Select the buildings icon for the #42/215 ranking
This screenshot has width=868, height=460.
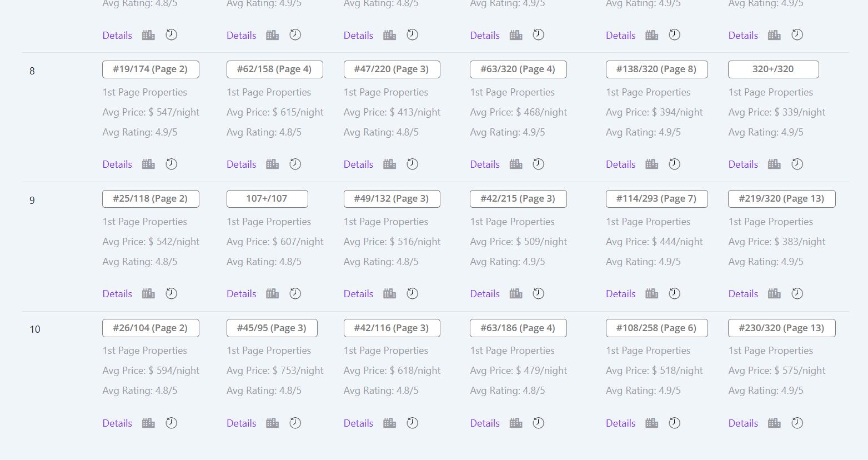tap(516, 293)
